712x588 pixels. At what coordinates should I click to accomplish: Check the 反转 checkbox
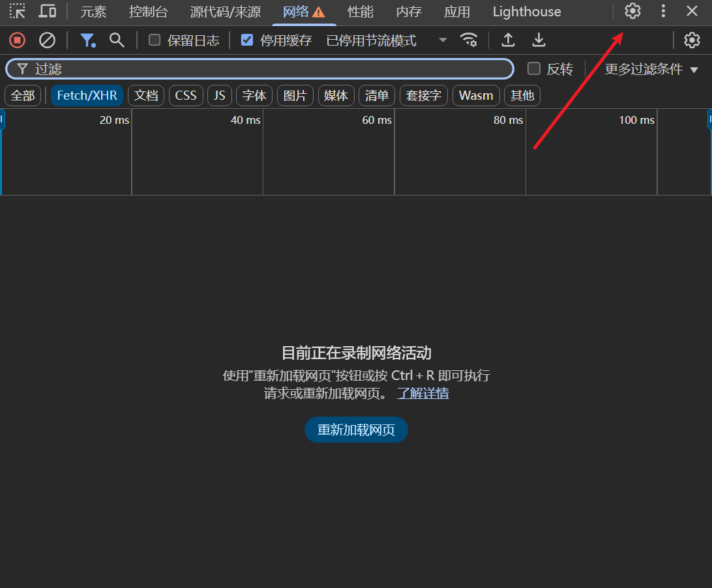point(534,69)
